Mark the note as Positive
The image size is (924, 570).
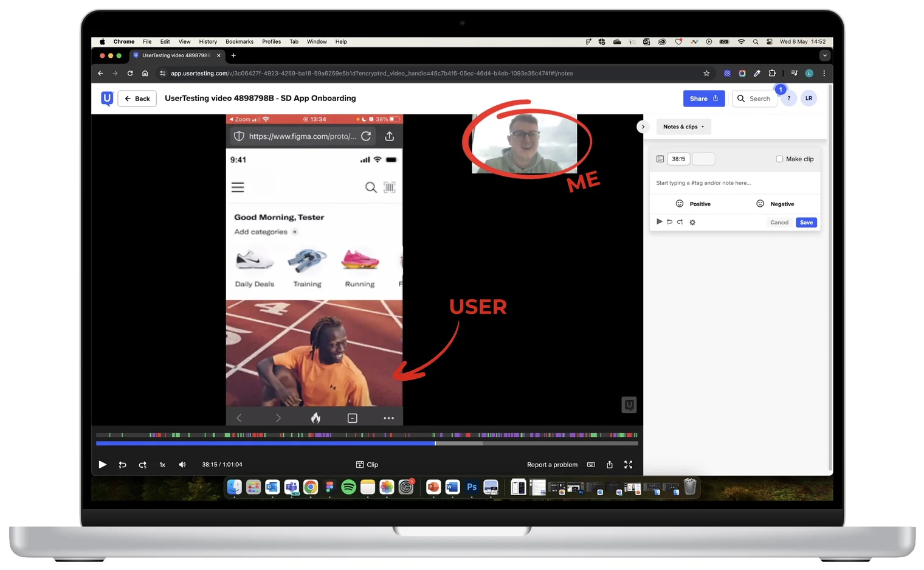(693, 204)
